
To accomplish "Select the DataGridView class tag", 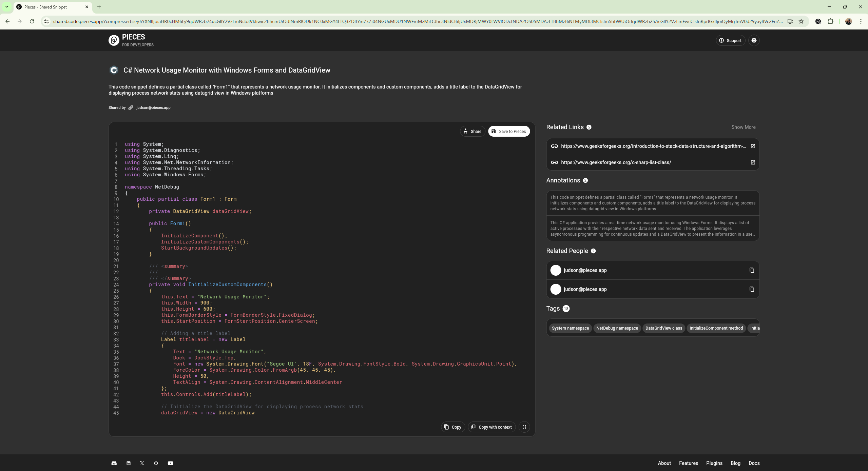I will pyautogui.click(x=663, y=328).
